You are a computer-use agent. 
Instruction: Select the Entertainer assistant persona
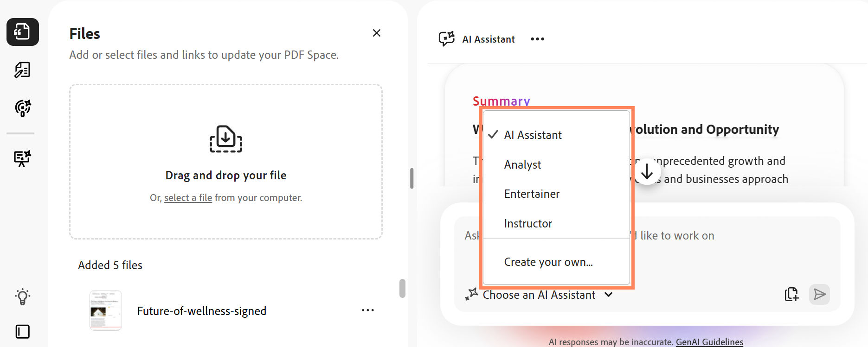point(532,194)
